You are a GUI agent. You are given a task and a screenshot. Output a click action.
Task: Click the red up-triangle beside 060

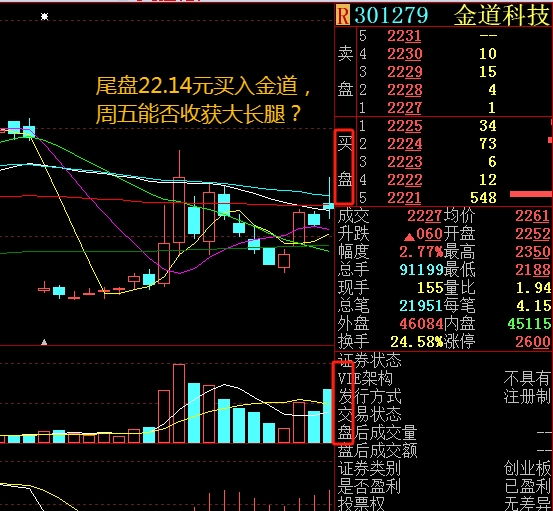click(409, 236)
